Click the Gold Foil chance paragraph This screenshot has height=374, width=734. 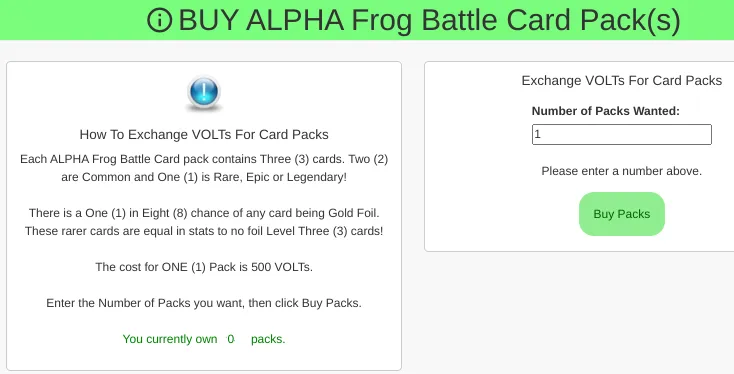tap(204, 222)
